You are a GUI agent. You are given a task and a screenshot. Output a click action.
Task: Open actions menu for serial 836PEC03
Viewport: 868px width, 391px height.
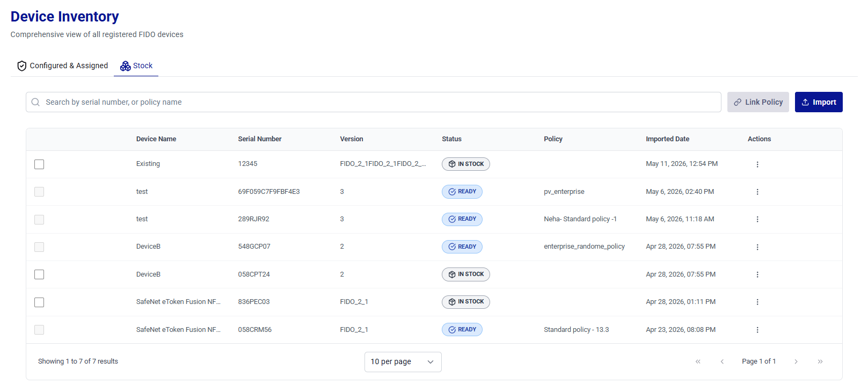(757, 302)
